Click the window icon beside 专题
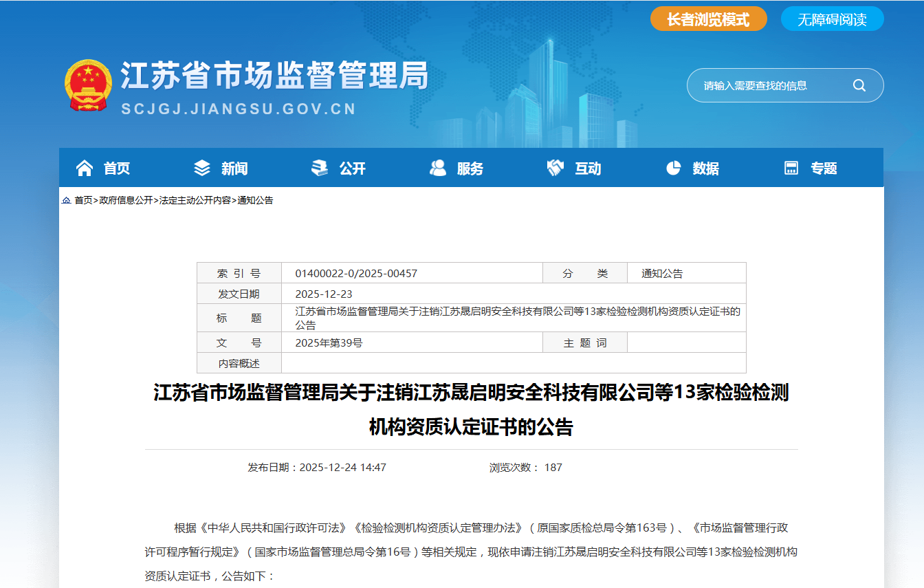The height and width of the screenshot is (588, 924). tap(791, 168)
